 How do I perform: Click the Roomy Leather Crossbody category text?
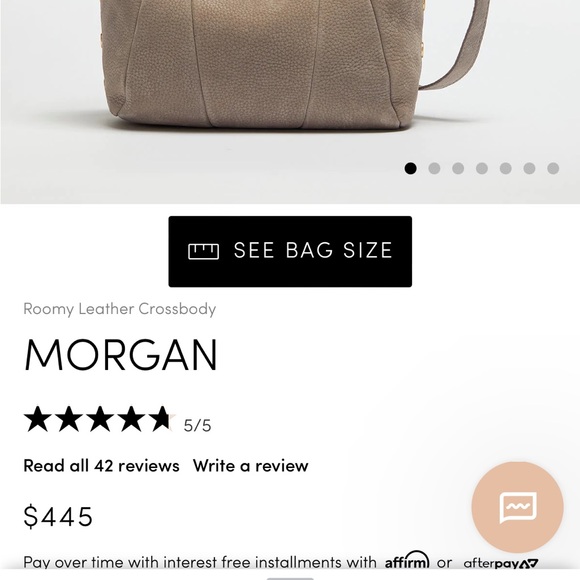(x=119, y=309)
